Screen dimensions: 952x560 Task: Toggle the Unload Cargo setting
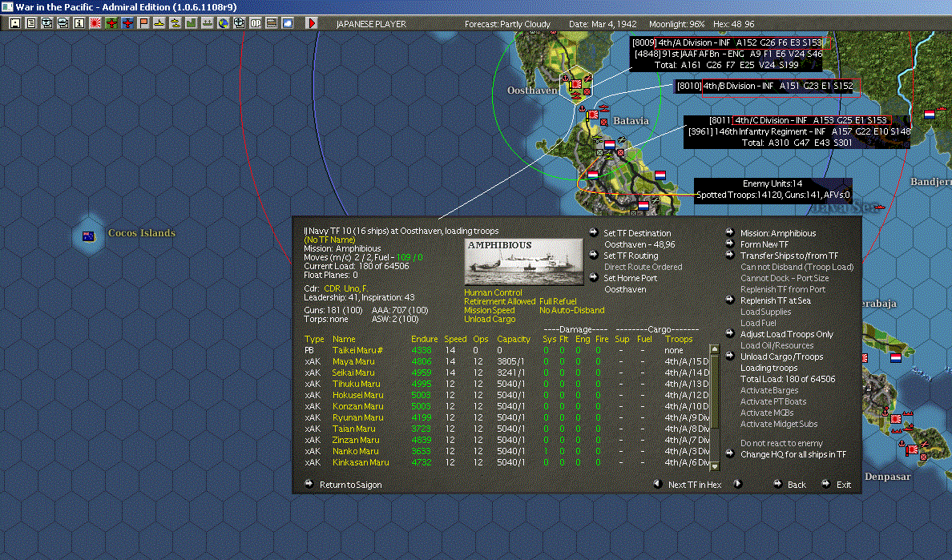(x=490, y=319)
